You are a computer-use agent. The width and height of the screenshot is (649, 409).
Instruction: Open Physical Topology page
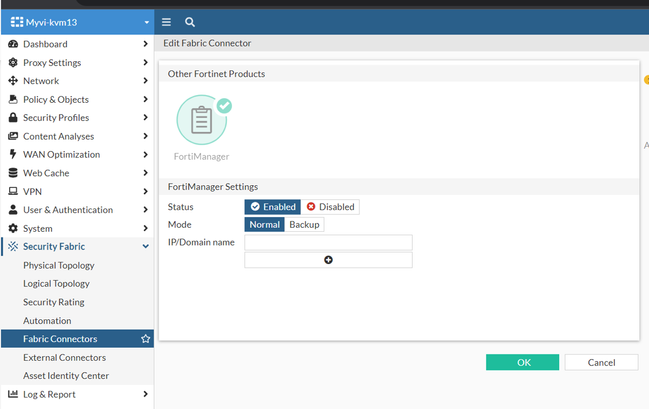[59, 265]
